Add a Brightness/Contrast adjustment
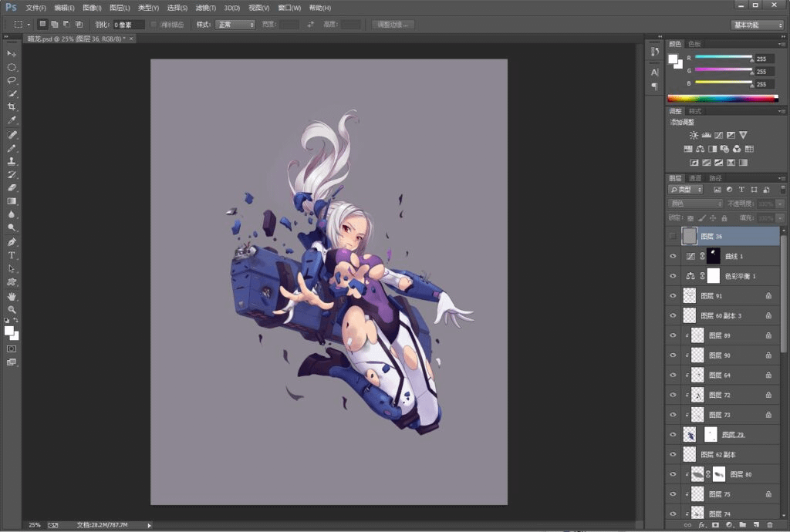The width and height of the screenshot is (790, 532). (x=694, y=135)
